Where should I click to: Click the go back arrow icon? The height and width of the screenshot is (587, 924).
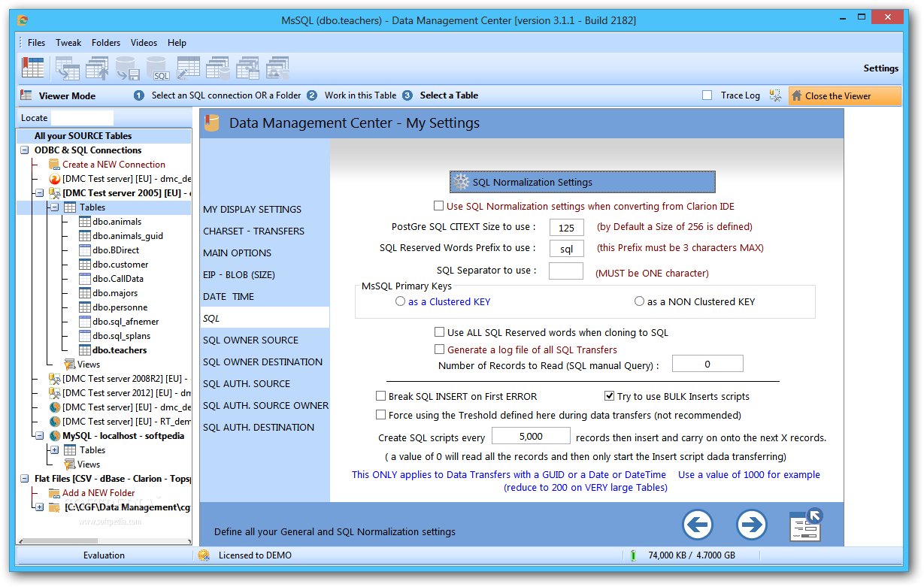pyautogui.click(x=698, y=525)
